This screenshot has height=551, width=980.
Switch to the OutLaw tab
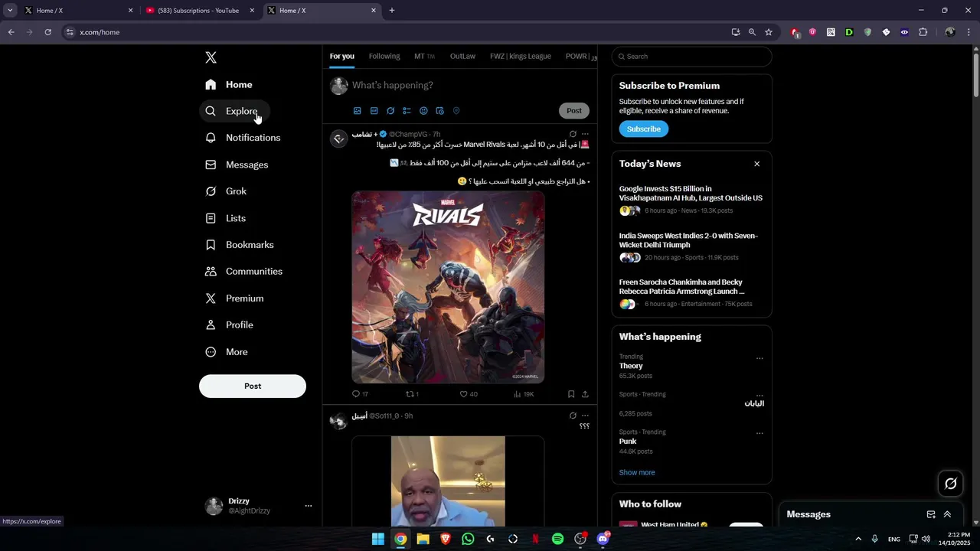coord(462,56)
